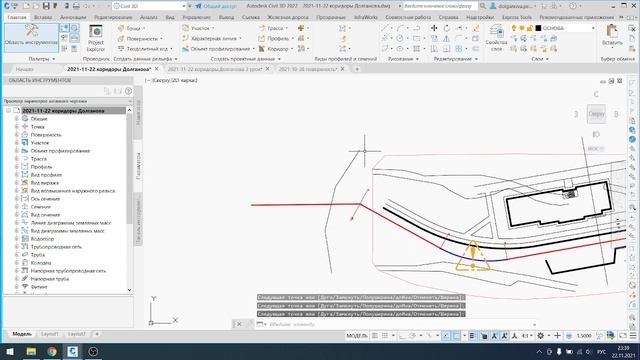Click the keyword search field in title bar
Image resolution: width=640 pixels, height=360 pixels.
click(439, 6)
